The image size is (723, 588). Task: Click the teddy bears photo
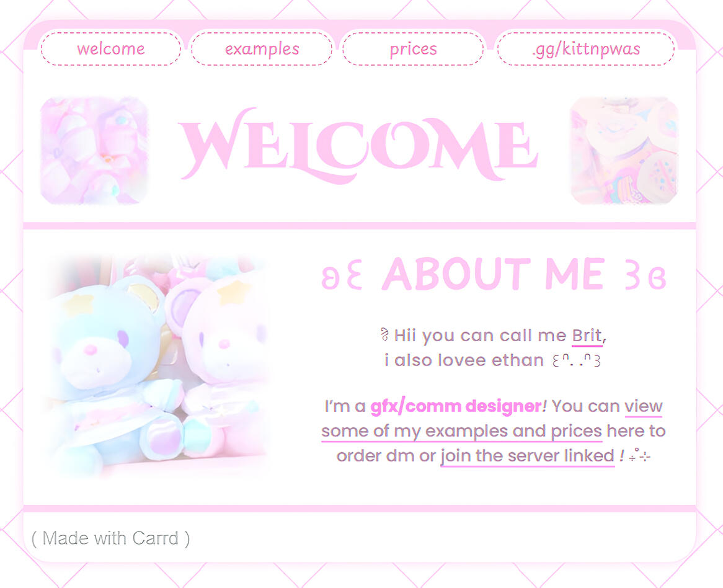pos(157,364)
